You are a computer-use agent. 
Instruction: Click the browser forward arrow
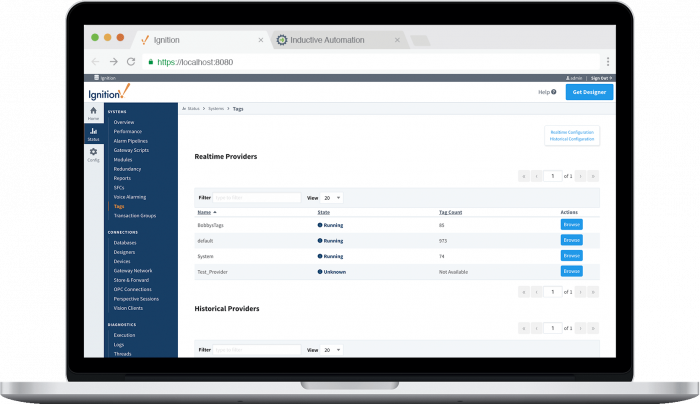[x=113, y=62]
